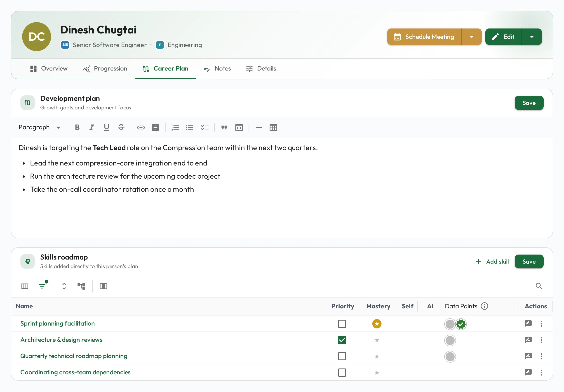Open the tree grouping icon in skills toolbar
Viewport: 564px width, 392px height.
[81, 286]
